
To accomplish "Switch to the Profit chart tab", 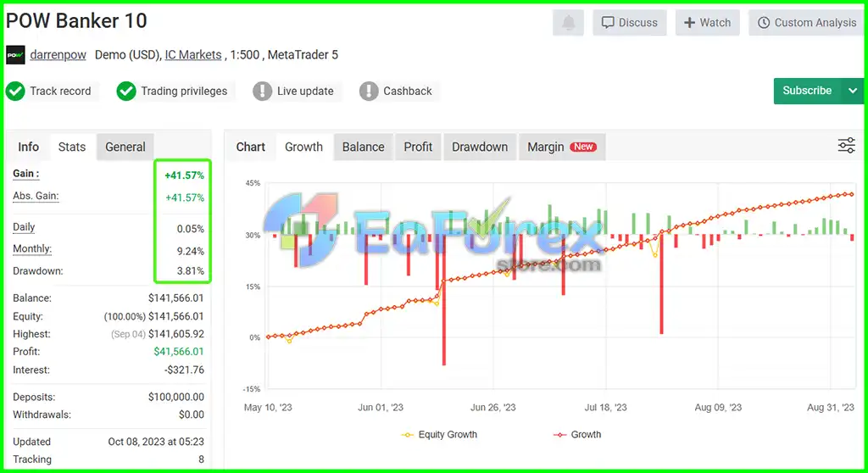I will (x=418, y=147).
